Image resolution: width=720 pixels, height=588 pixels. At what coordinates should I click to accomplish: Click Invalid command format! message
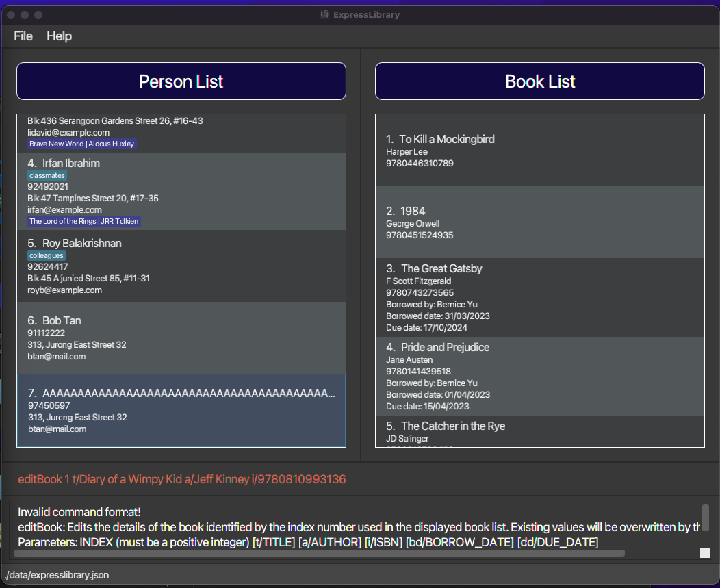tap(79, 512)
